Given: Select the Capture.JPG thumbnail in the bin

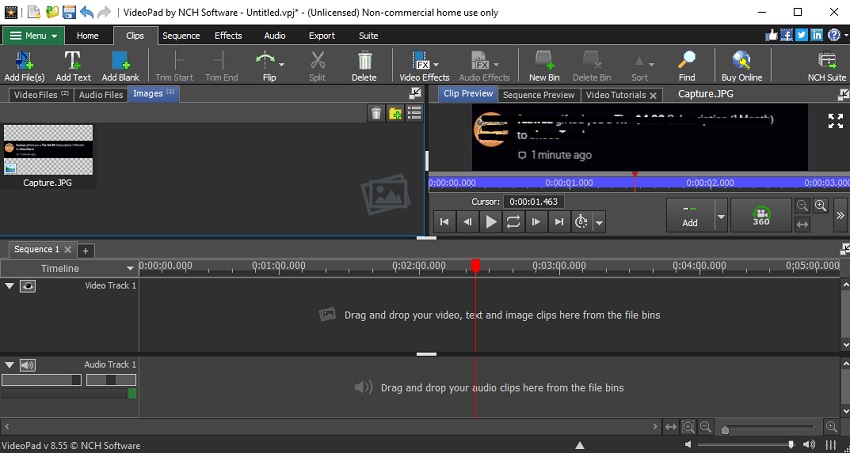Looking at the screenshot, I should [48, 150].
